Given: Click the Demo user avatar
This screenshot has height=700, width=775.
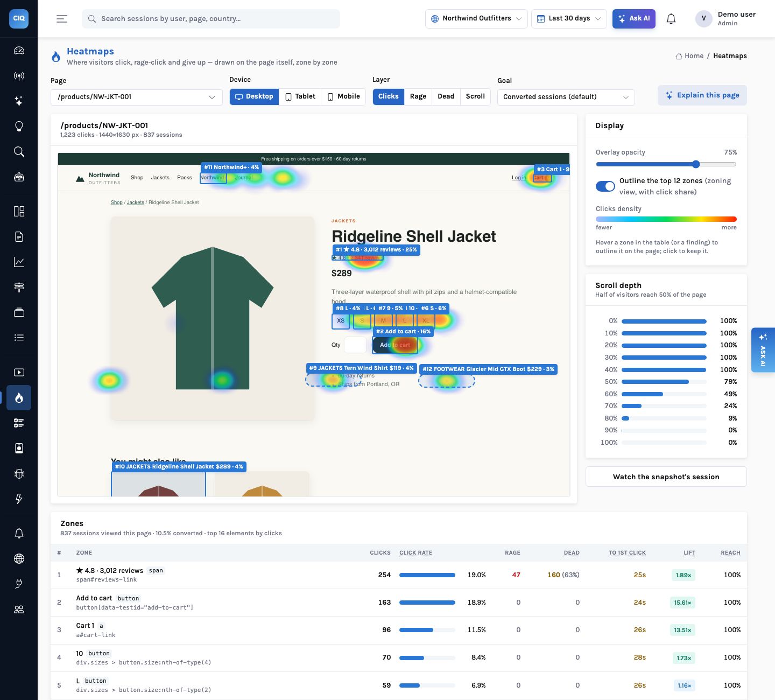Looking at the screenshot, I should coord(703,18).
